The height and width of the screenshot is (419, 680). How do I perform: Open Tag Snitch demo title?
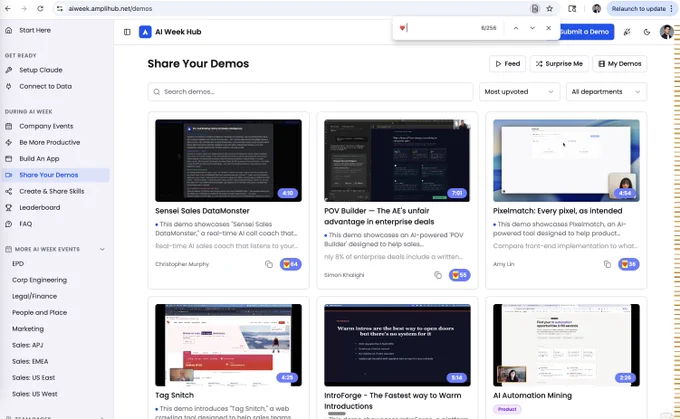174,396
